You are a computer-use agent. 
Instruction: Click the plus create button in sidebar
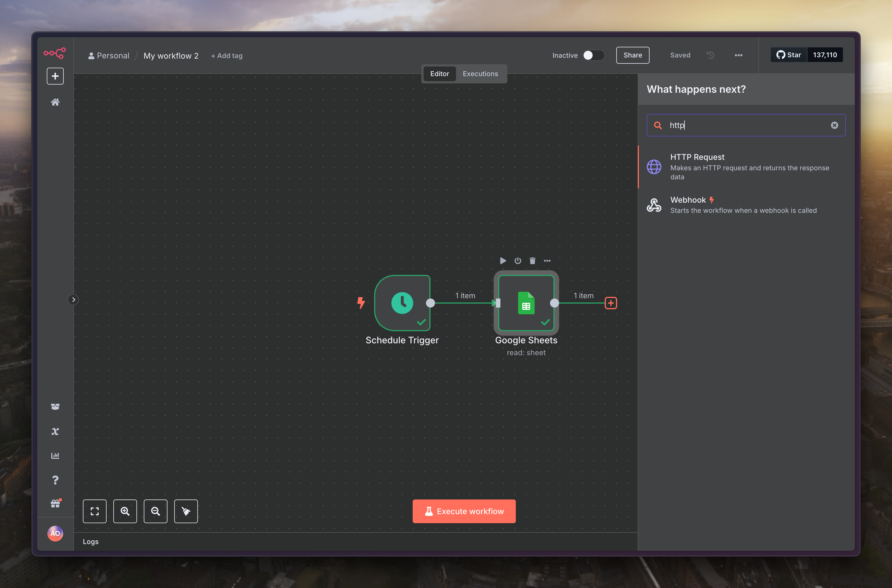point(55,76)
